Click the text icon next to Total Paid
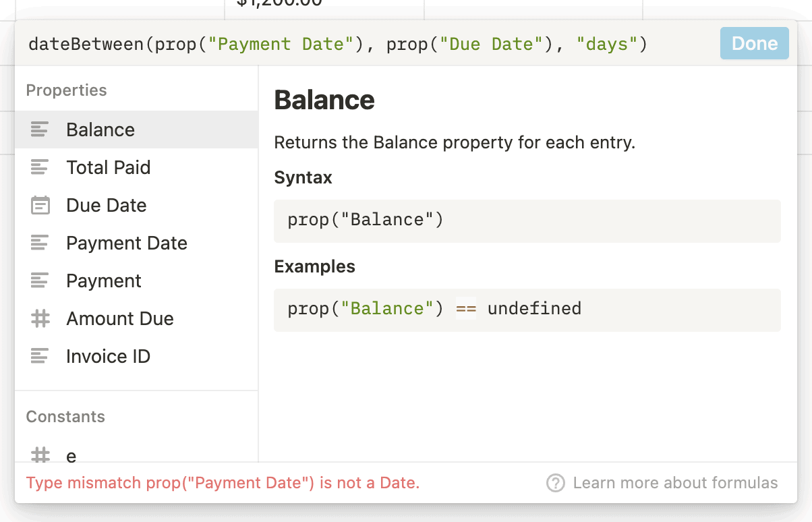The image size is (812, 522). point(39,167)
